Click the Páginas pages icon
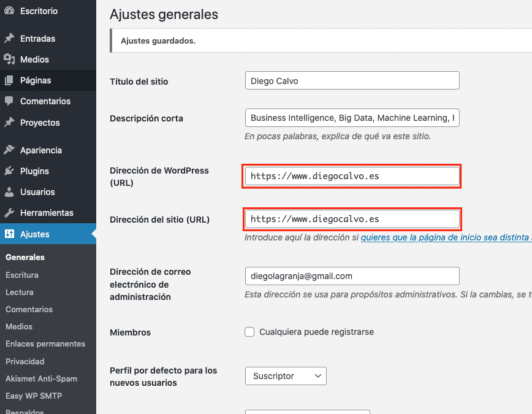Image resolution: width=532 pixels, height=414 pixels. tap(9, 80)
